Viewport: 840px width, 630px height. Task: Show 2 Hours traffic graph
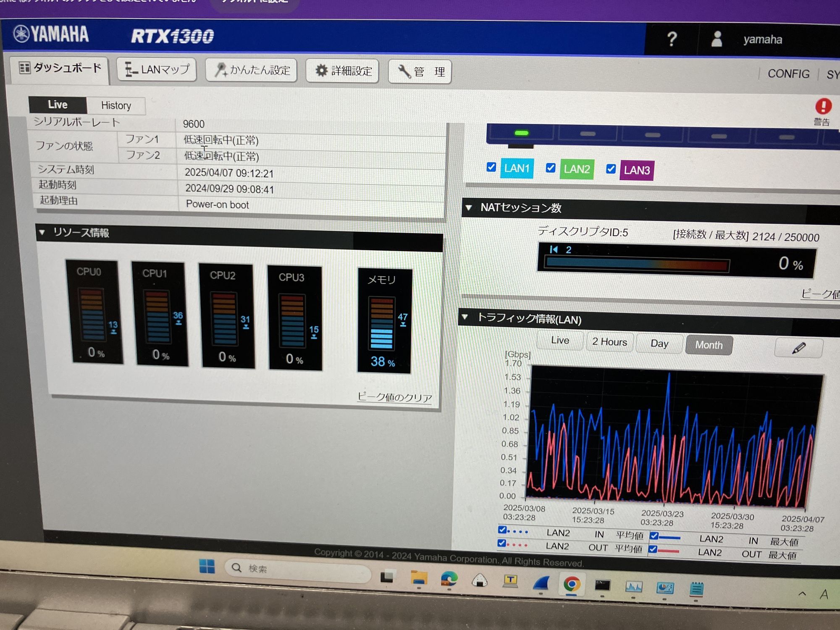(609, 342)
